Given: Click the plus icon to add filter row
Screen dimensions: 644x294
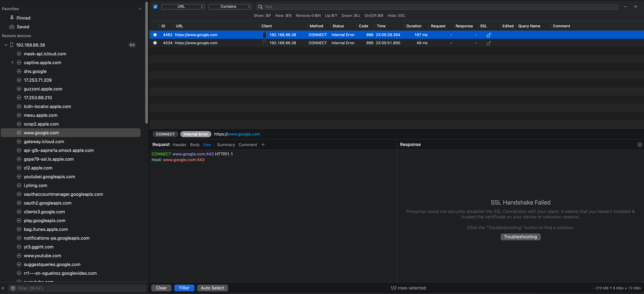Looking at the screenshot, I should [636, 7].
